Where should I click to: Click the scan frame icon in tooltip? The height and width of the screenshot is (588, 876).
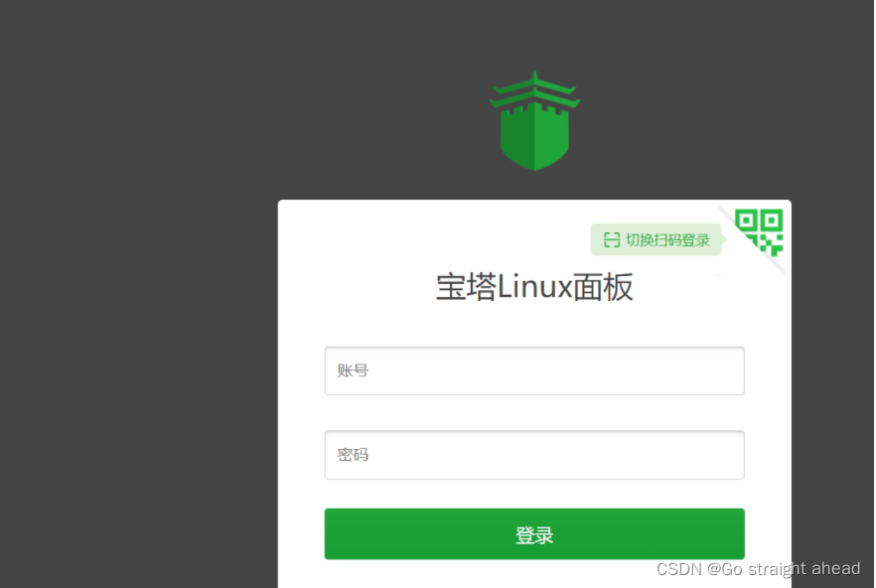point(612,240)
